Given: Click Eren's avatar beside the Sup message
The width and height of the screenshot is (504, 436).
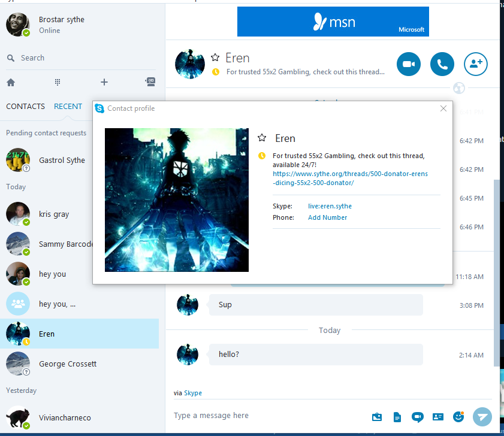Looking at the screenshot, I should click(188, 305).
